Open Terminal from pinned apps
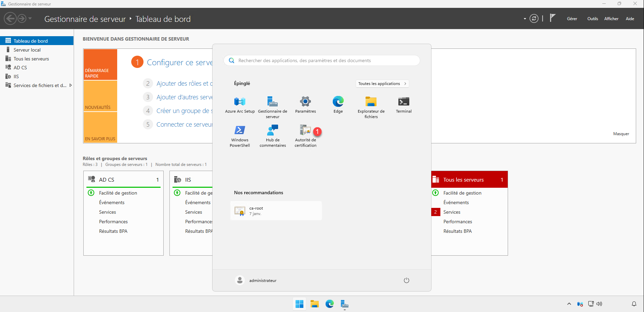The image size is (644, 312). [x=403, y=102]
